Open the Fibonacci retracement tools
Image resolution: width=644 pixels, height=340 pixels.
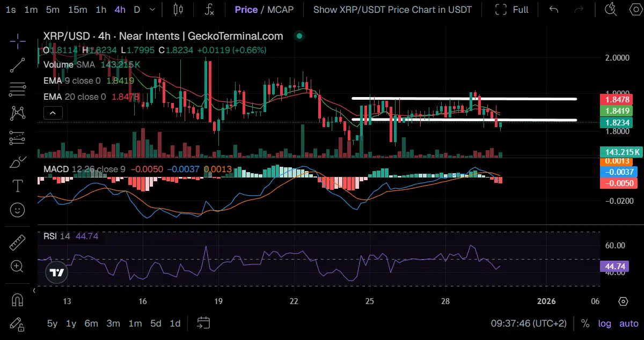(x=18, y=89)
